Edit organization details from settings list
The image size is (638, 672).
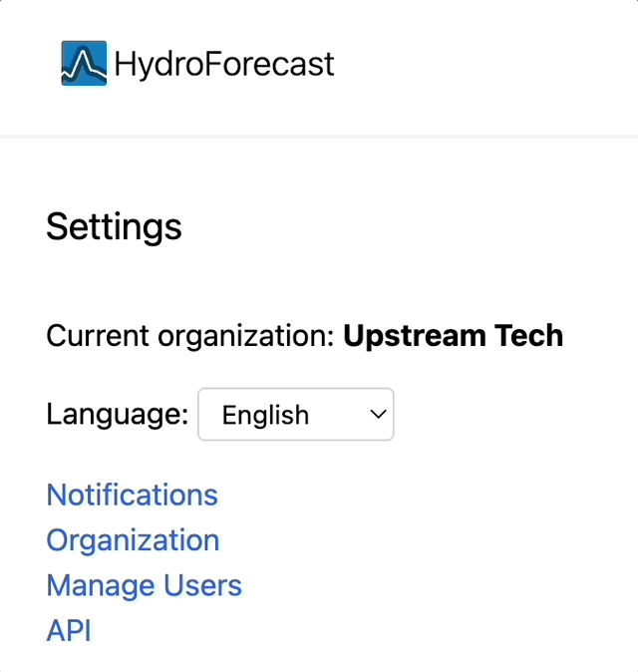[133, 540]
